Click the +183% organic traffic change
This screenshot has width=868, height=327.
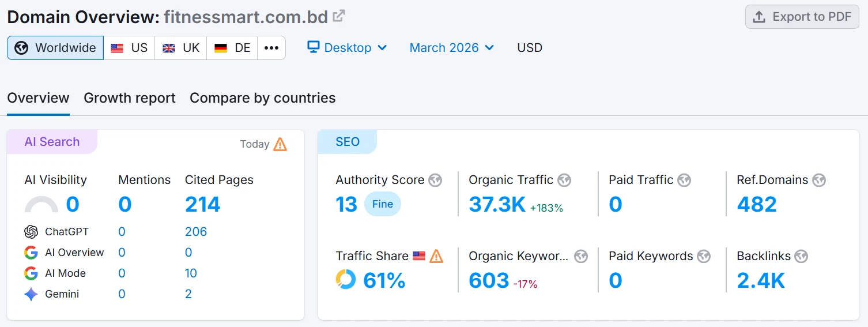coord(546,208)
